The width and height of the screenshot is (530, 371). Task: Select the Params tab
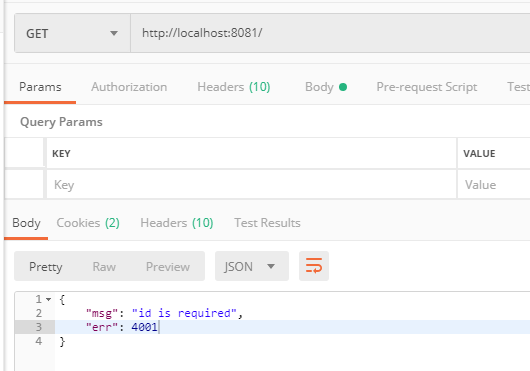40,87
